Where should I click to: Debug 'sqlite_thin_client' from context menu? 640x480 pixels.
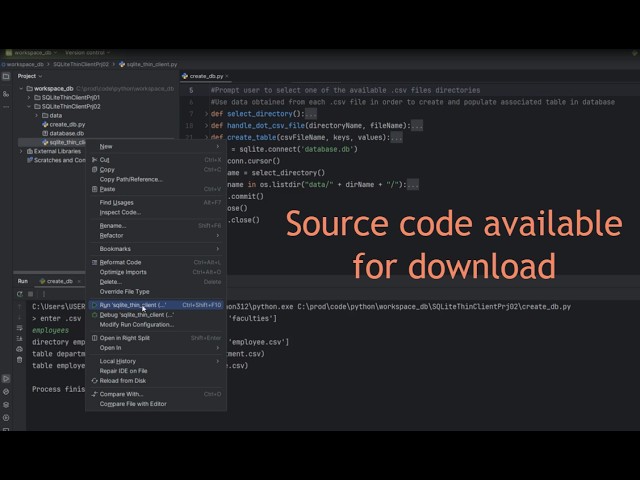coord(156,315)
